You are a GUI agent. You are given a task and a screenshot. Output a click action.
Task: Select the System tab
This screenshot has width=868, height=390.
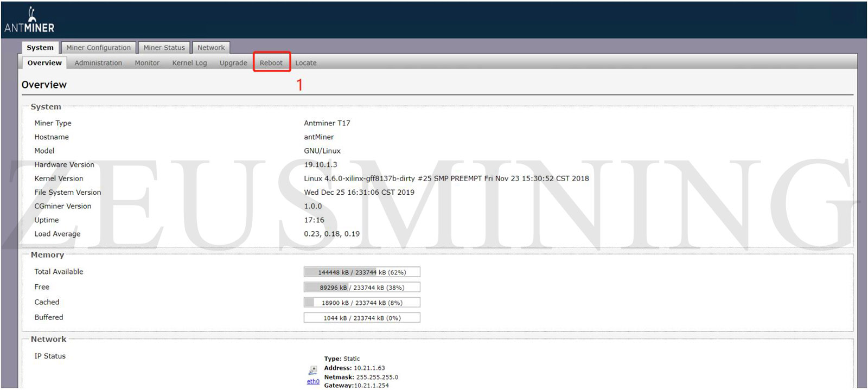40,48
